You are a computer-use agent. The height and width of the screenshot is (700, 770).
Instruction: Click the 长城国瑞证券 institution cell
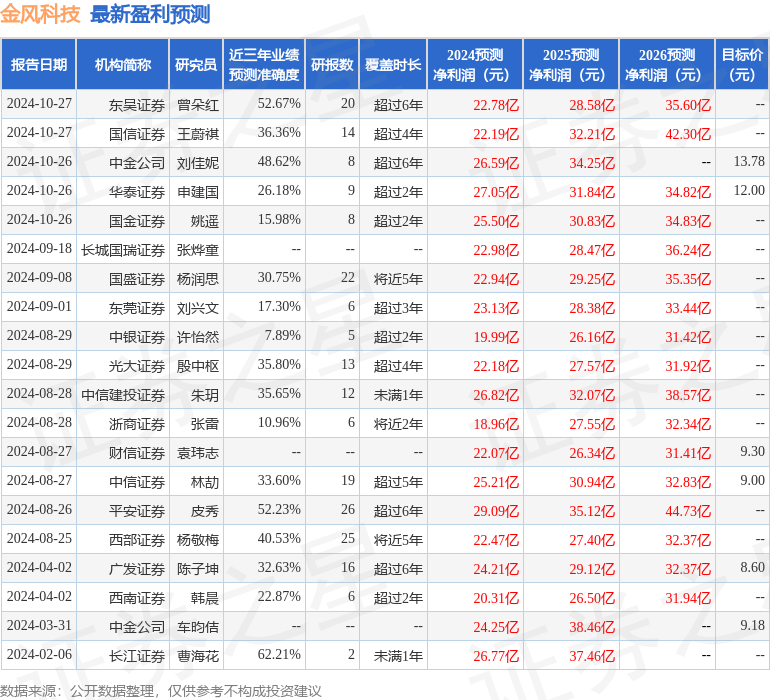(x=123, y=250)
